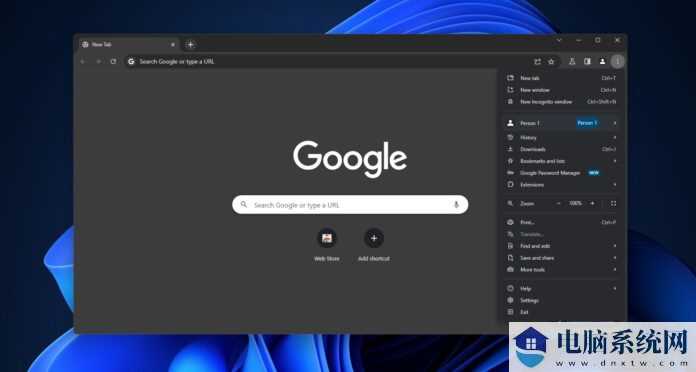
Task: Reload the page with the refresh icon
Action: [x=113, y=62]
